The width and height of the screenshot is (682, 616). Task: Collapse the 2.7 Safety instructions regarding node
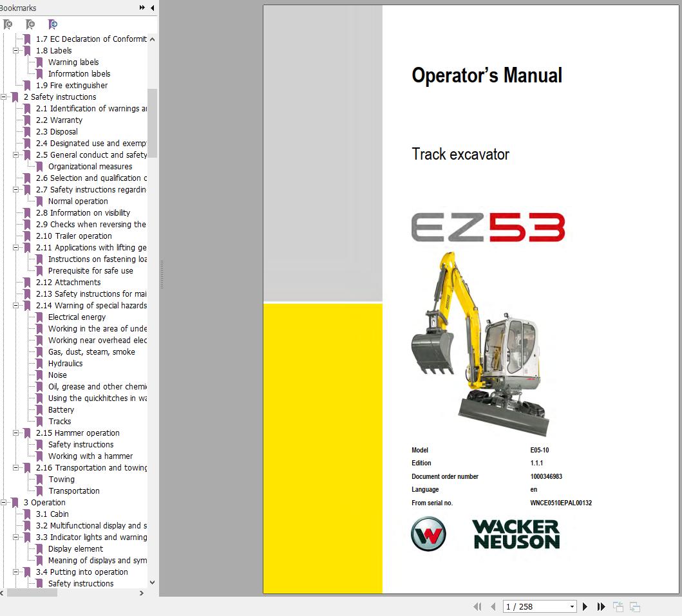(15, 189)
